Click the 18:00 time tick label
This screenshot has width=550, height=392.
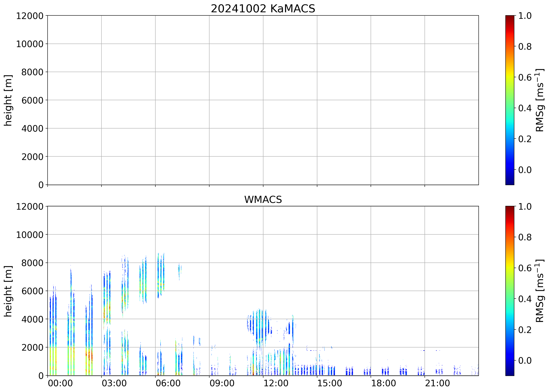click(384, 383)
